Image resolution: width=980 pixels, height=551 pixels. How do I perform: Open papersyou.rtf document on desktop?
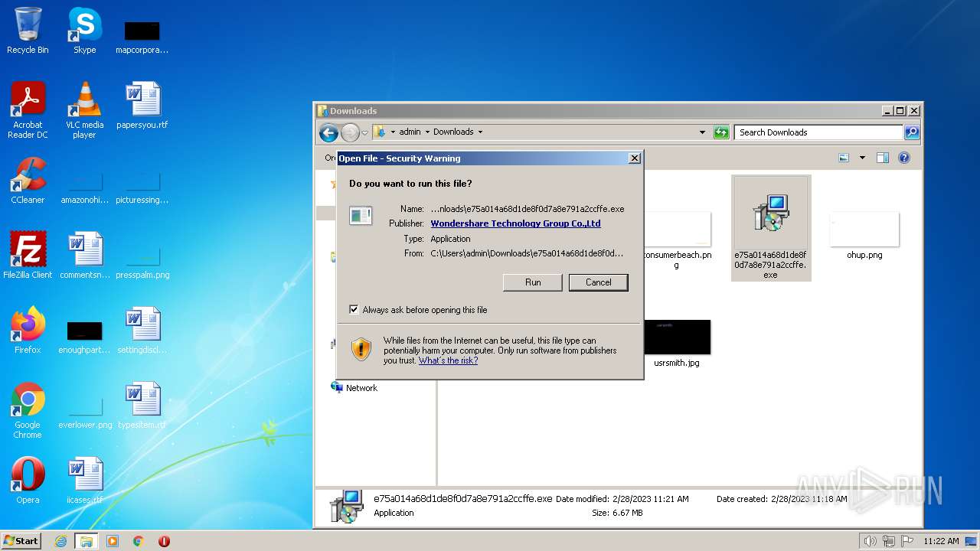click(142, 106)
